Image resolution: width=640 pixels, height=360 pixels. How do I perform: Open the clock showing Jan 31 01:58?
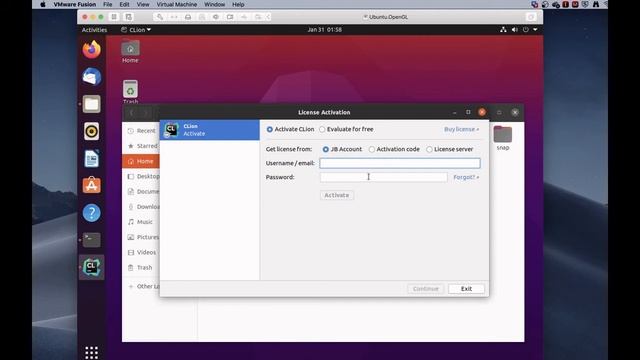pyautogui.click(x=324, y=30)
